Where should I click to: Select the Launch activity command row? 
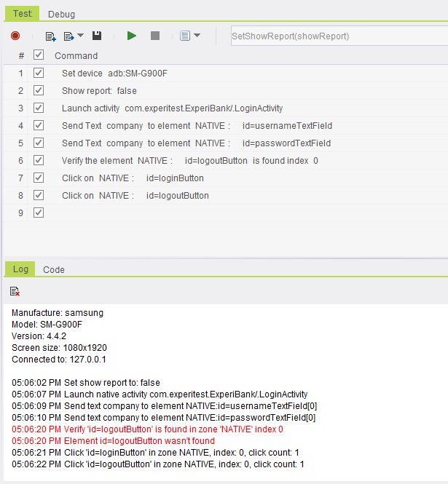pyautogui.click(x=172, y=108)
